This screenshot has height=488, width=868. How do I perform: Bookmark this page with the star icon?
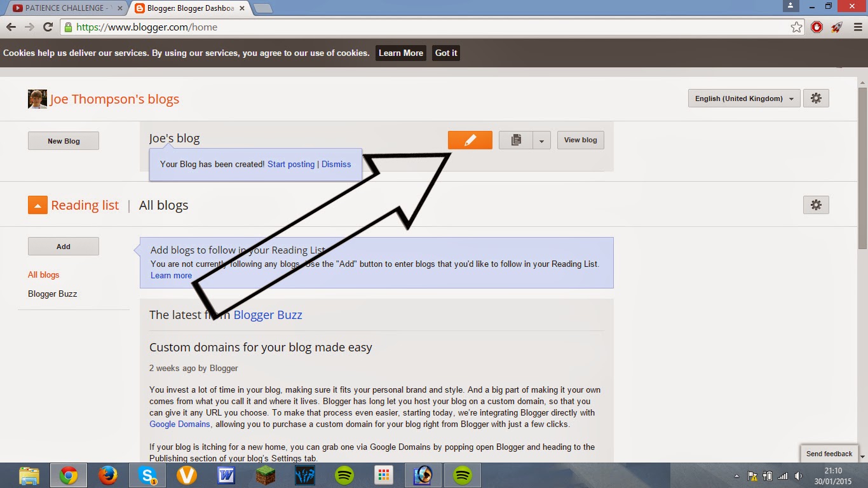[796, 27]
